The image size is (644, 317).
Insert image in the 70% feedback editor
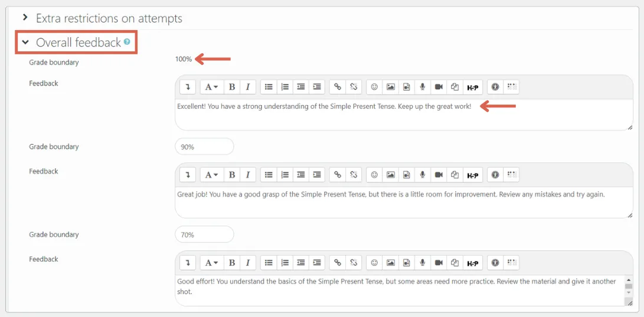[390, 263]
